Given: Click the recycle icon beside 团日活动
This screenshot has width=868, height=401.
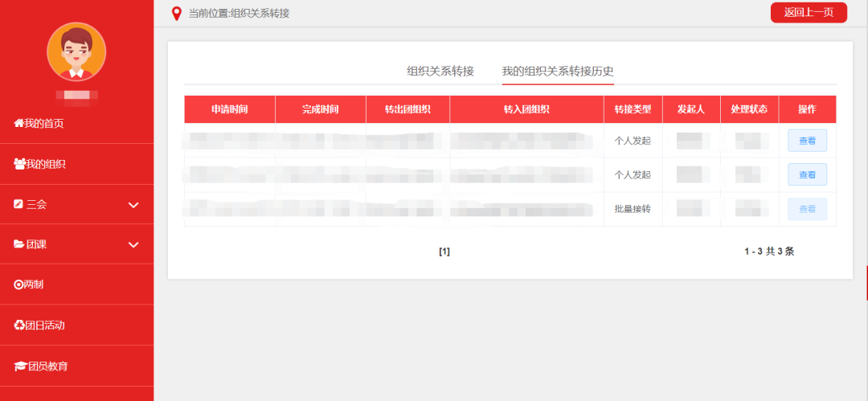Looking at the screenshot, I should coord(19,325).
